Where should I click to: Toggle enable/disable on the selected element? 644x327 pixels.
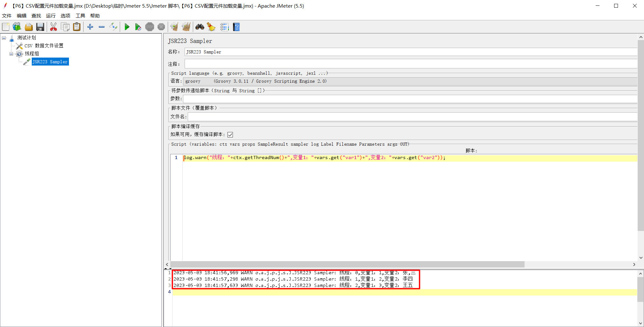pos(113,27)
